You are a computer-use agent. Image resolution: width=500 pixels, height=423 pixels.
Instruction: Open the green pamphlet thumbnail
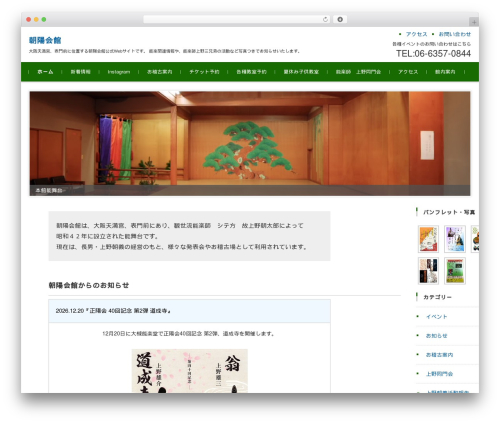tap(455, 271)
